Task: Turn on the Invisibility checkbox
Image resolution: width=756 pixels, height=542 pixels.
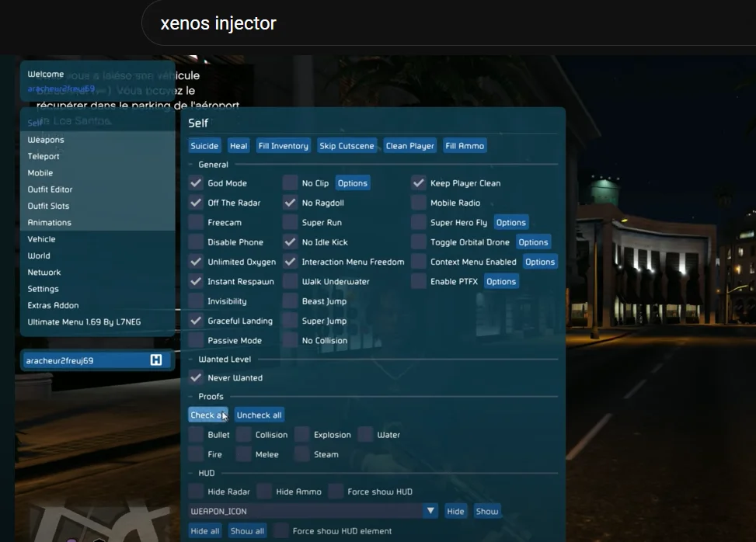Action: click(x=196, y=301)
